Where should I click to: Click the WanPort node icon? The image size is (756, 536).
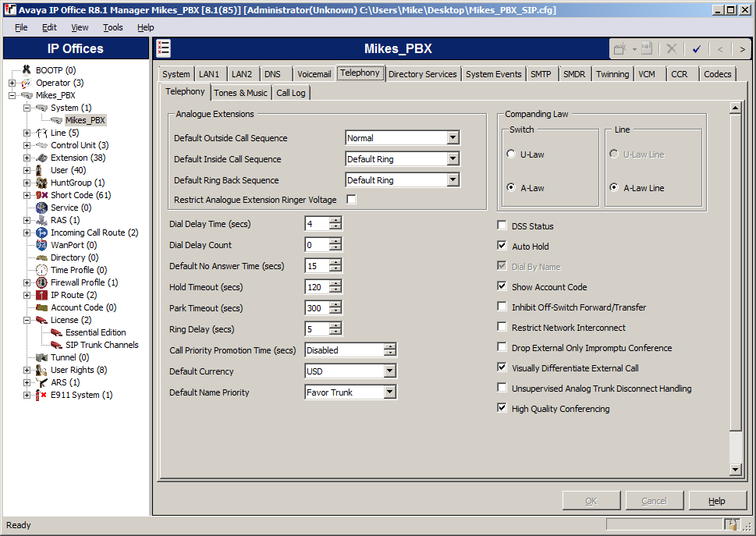(41, 245)
